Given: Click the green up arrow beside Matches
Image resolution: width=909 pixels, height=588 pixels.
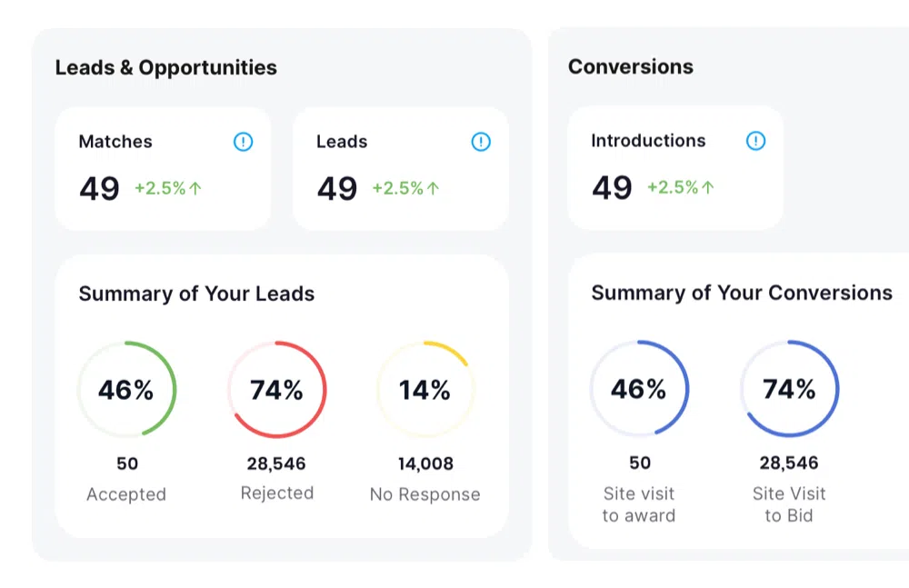Looking at the screenshot, I should point(195,188).
